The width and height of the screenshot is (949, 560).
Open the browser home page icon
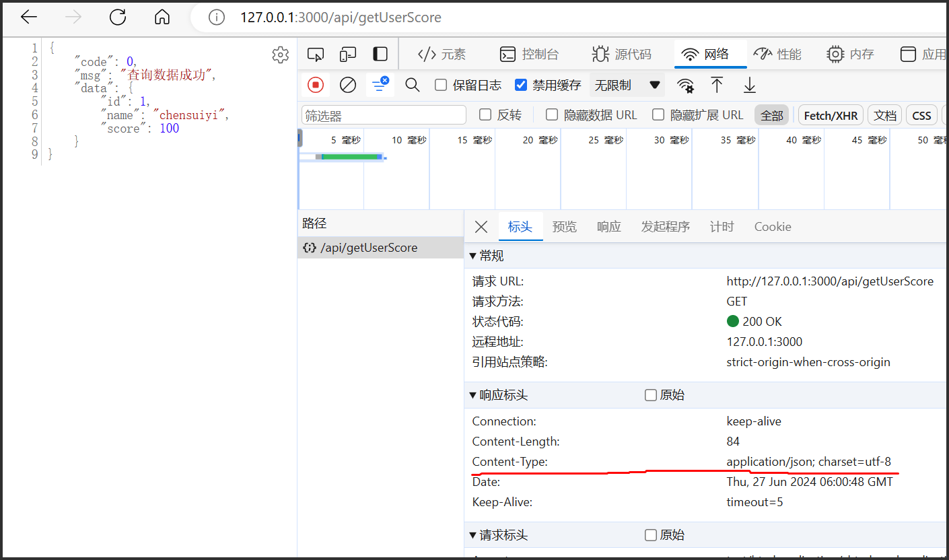point(162,17)
